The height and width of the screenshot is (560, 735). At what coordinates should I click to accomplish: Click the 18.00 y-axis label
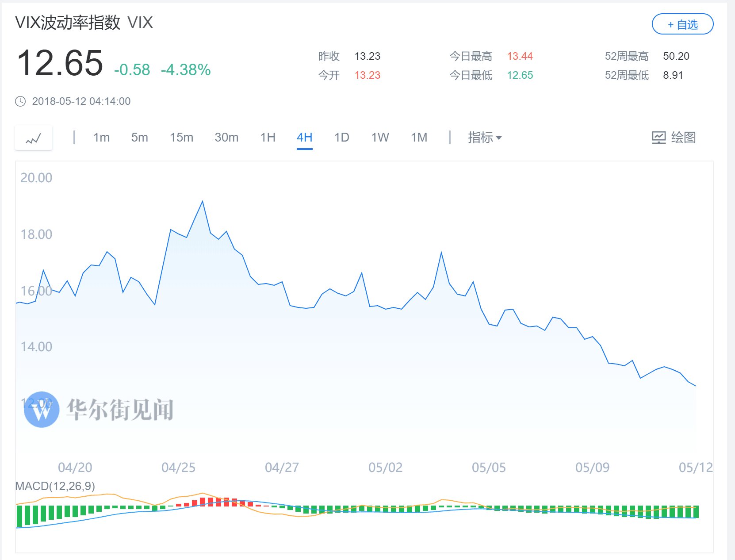click(x=36, y=234)
